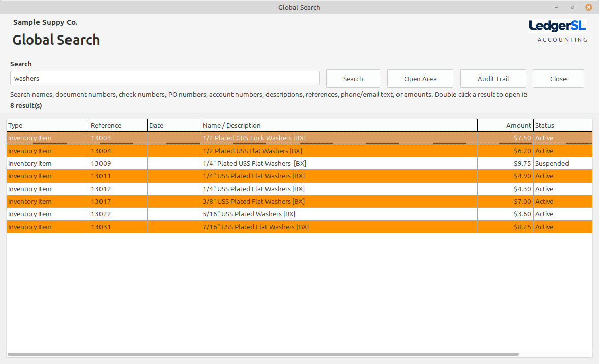This screenshot has height=364, width=599.
Task: Sort by the Status column header
Action: (x=563, y=125)
